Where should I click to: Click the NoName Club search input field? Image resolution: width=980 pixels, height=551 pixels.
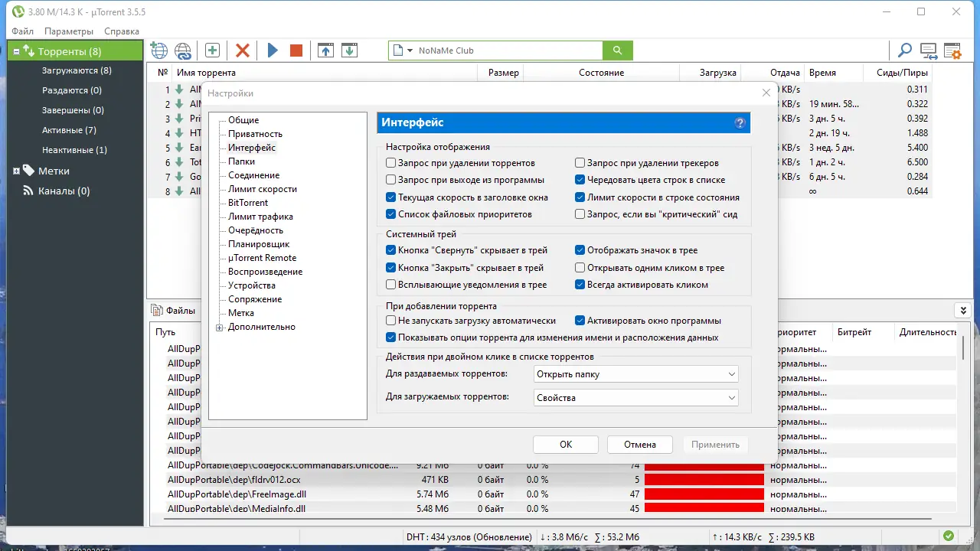tap(509, 51)
